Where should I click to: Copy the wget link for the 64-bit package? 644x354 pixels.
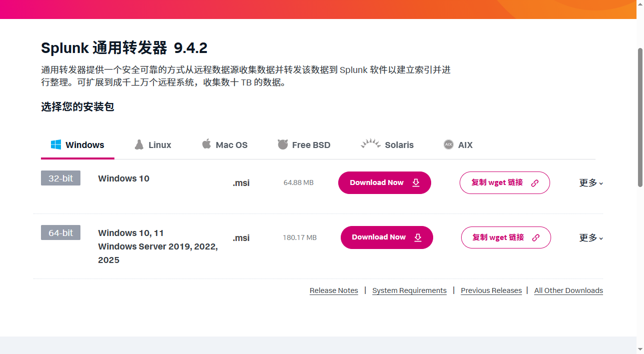(x=506, y=237)
